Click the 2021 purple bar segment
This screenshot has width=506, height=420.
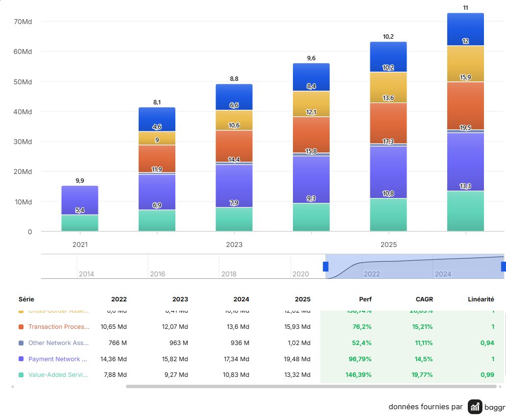click(80, 200)
